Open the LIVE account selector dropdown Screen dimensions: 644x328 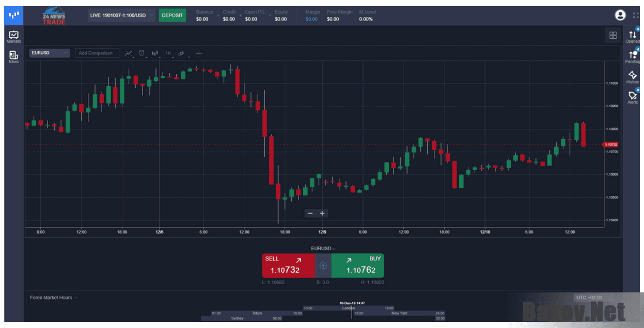coord(121,15)
